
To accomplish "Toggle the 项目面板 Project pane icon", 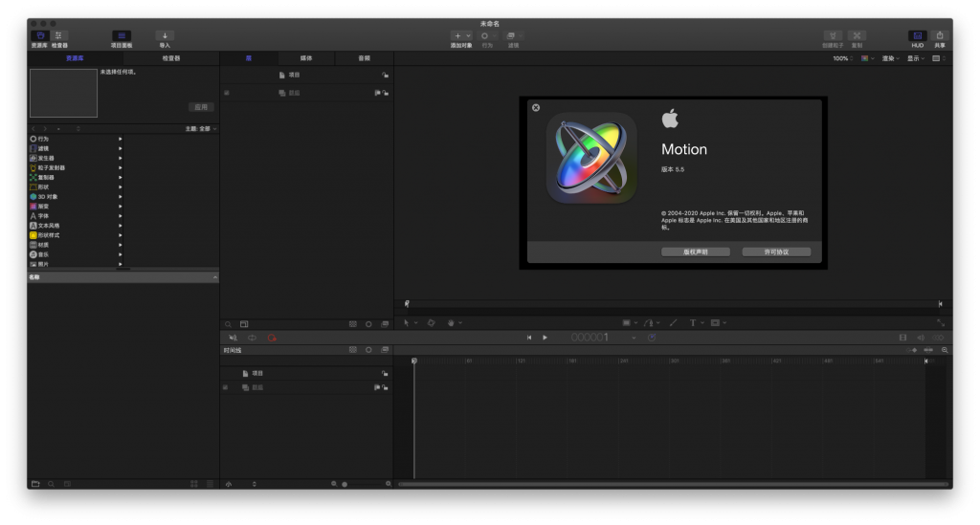I will pyautogui.click(x=122, y=36).
